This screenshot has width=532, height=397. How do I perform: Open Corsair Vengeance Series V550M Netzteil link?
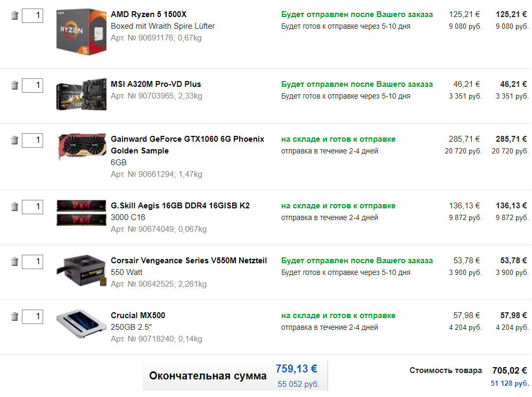pyautogui.click(x=189, y=261)
